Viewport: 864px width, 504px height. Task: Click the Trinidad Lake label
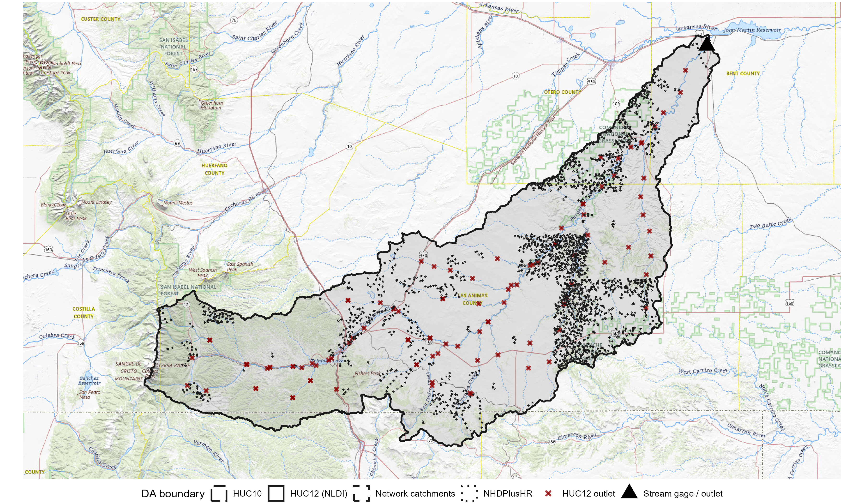pyautogui.click(x=327, y=361)
